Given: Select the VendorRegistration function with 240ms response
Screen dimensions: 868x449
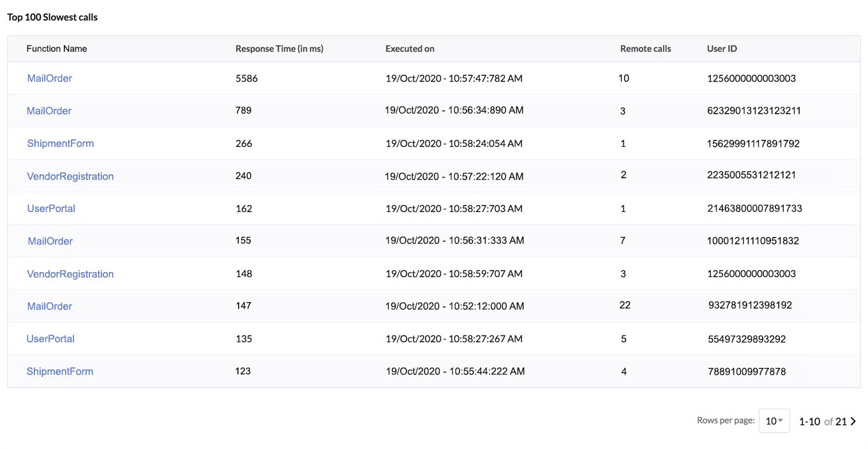Looking at the screenshot, I should click(70, 176).
